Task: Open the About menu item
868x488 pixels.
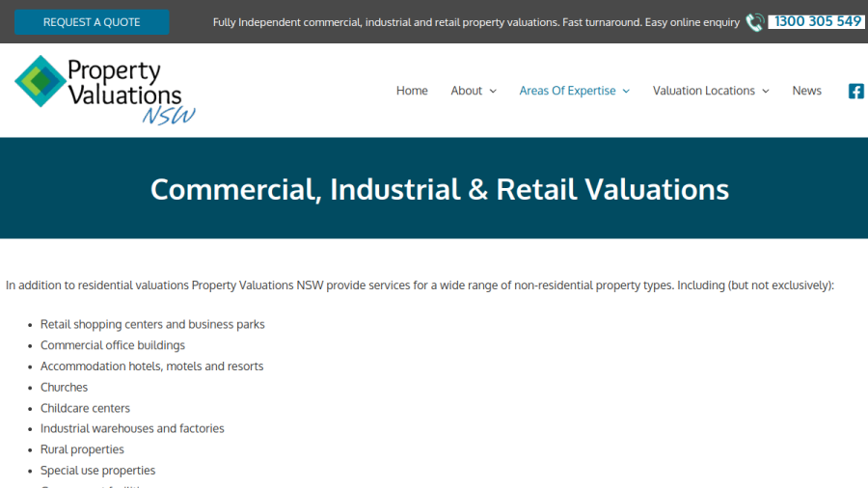Action: (466, 91)
